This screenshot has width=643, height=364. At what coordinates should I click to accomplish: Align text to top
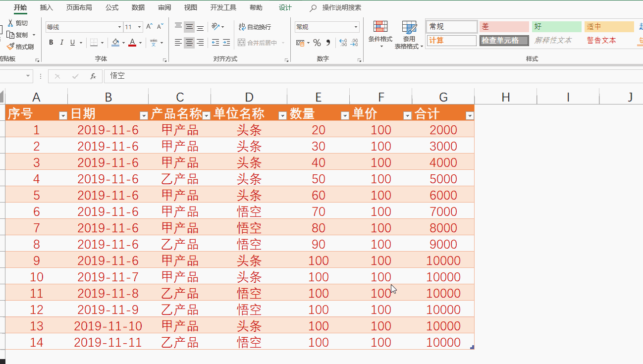click(x=178, y=27)
